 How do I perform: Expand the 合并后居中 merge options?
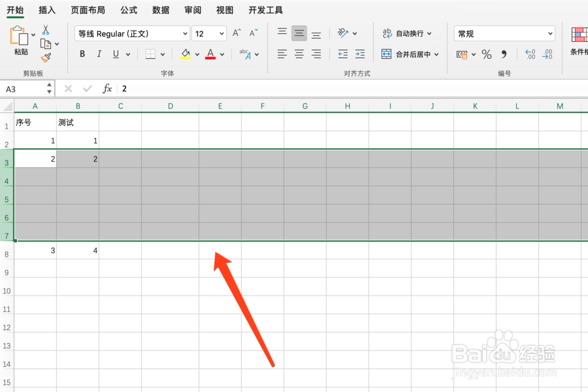coord(436,53)
